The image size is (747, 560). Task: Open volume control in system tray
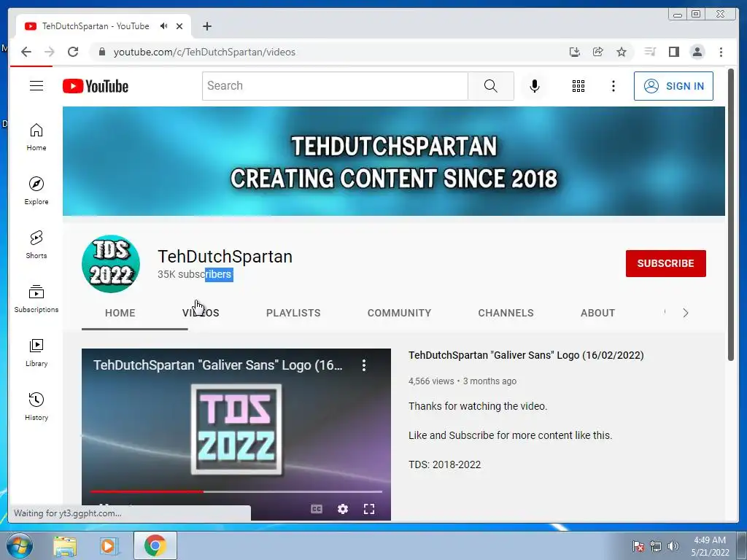(x=673, y=546)
